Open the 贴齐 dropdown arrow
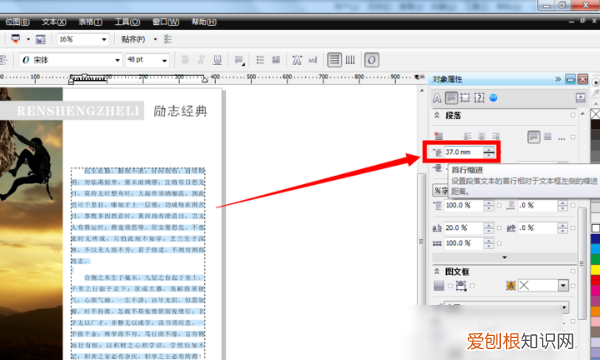This screenshot has width=600, height=360. [155, 39]
